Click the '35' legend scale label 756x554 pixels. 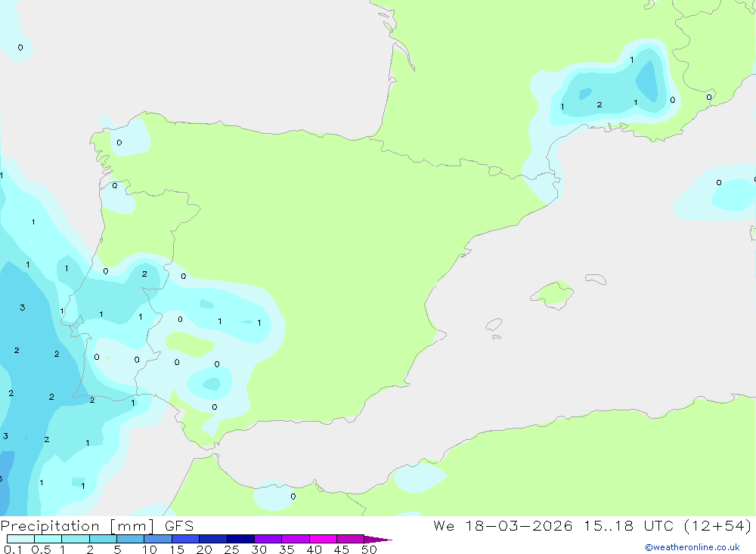(287, 549)
